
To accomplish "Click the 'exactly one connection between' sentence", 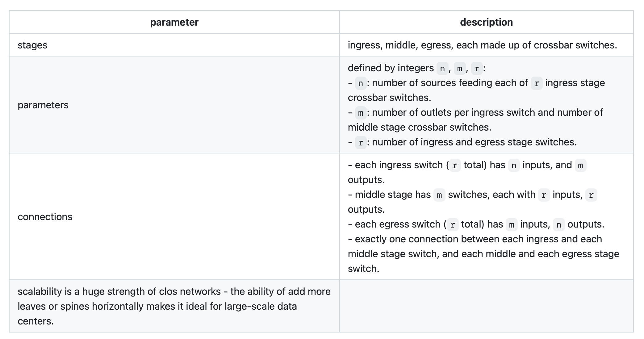I will pyautogui.click(x=483, y=254).
